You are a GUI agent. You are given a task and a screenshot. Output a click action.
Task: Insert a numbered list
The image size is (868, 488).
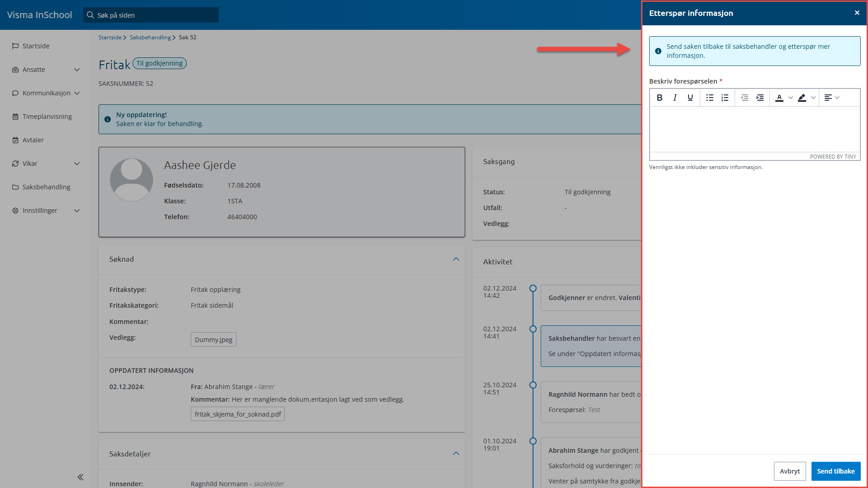coord(725,98)
